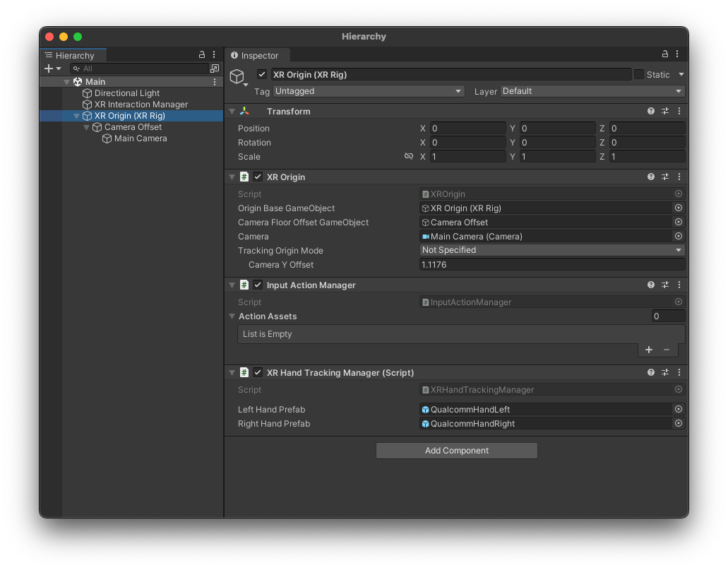Collapse XR Origin (XR Rig) tree node
The width and height of the screenshot is (728, 570).
pyautogui.click(x=76, y=116)
